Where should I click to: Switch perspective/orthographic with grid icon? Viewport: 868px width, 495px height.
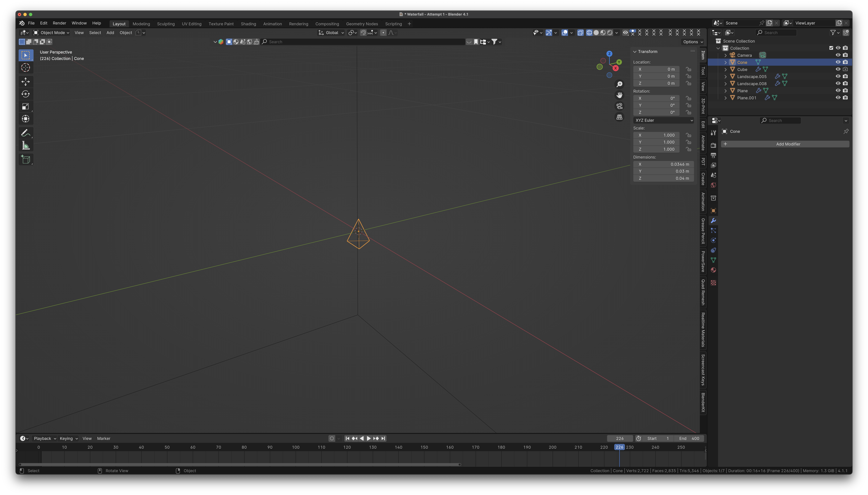point(619,117)
